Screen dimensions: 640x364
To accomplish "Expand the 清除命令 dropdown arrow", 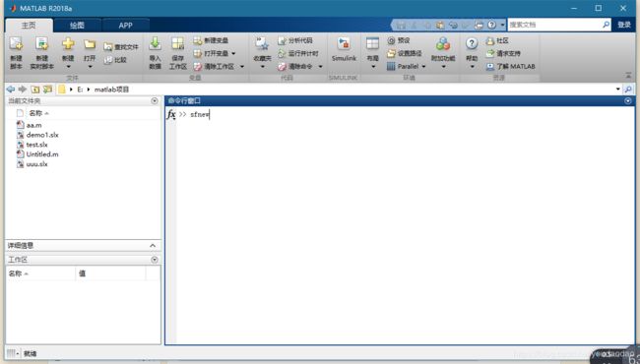I will point(320,67).
